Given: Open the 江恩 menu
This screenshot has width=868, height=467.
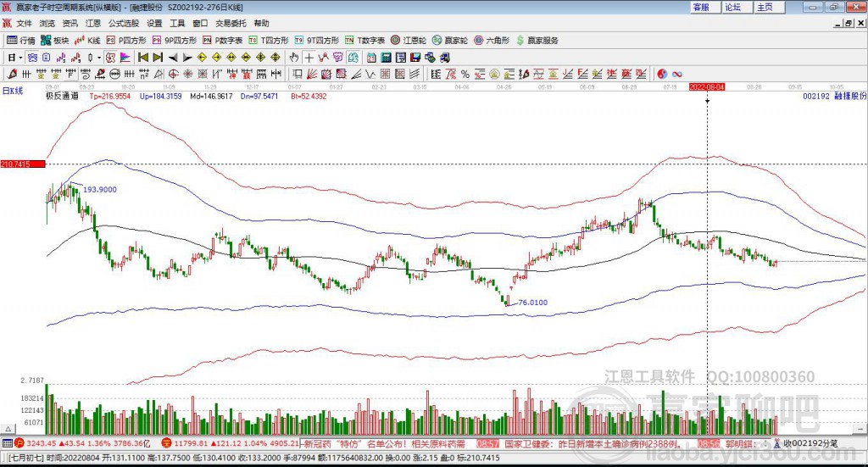Looking at the screenshot, I should pos(93,23).
